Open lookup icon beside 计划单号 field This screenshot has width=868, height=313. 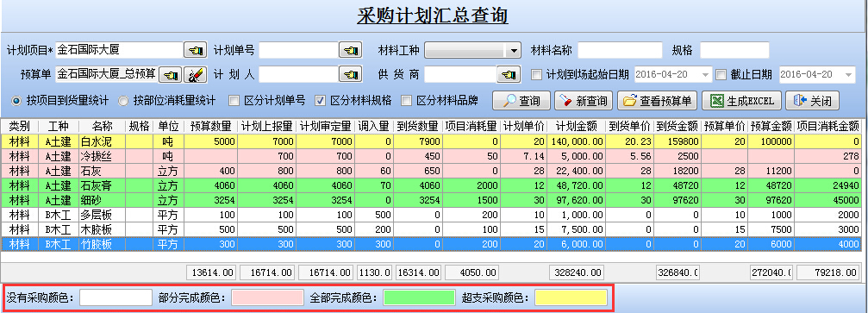351,50
